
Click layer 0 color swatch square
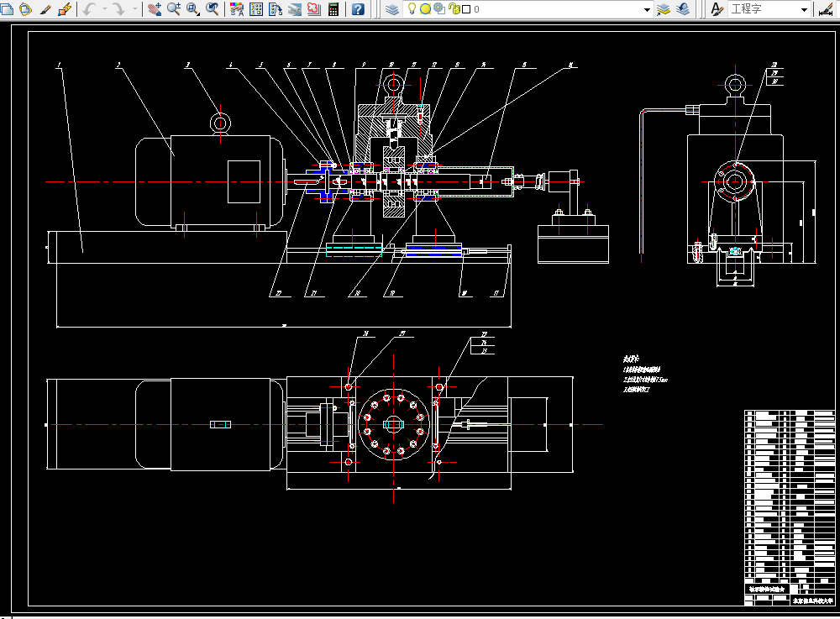click(465, 9)
